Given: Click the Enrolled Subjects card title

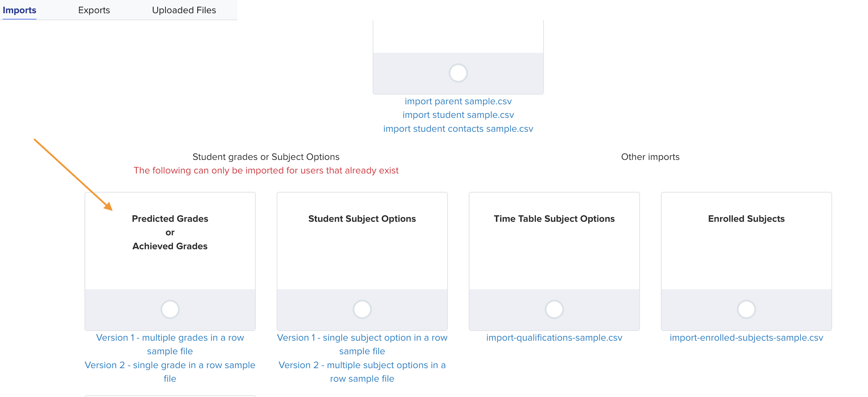Looking at the screenshot, I should tap(746, 219).
